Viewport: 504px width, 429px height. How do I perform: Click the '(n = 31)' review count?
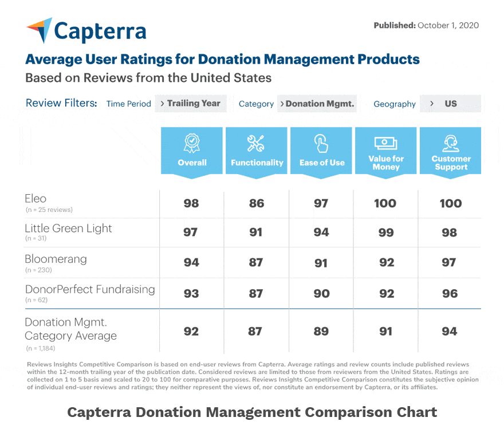pos(36,238)
